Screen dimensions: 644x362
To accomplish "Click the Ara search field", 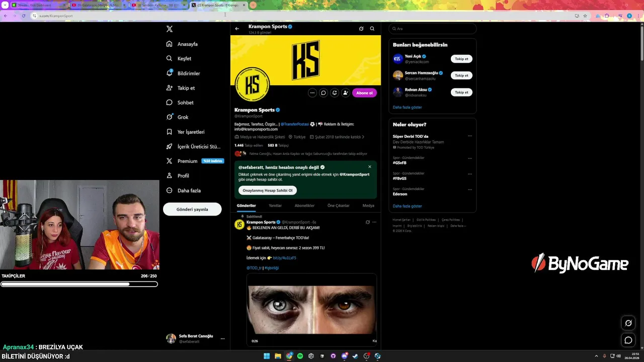I will tap(433, 29).
